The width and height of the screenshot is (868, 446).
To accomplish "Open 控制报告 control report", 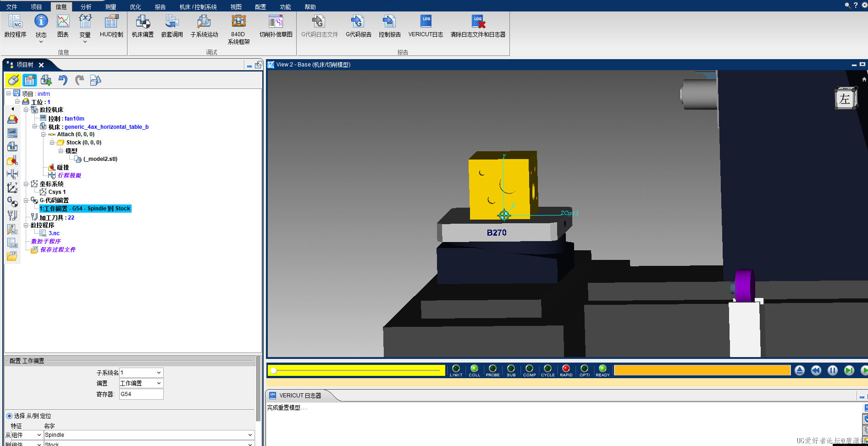I will (x=389, y=26).
